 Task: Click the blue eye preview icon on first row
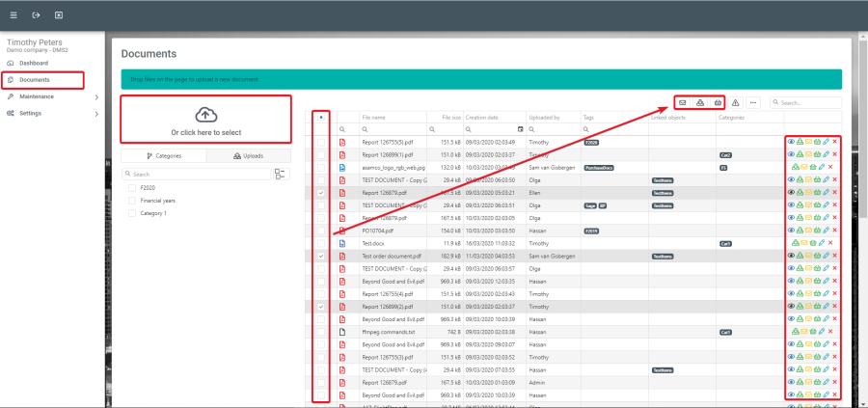click(791, 142)
